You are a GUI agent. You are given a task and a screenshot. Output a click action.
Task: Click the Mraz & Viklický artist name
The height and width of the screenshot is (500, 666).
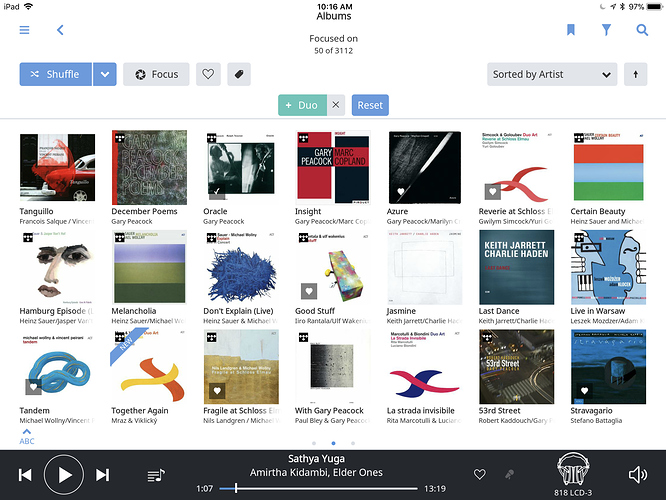pyautogui.click(x=134, y=421)
